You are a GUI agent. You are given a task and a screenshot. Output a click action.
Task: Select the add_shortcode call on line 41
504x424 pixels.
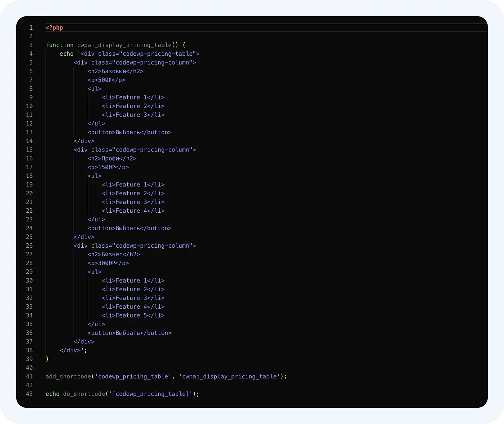[x=68, y=376]
